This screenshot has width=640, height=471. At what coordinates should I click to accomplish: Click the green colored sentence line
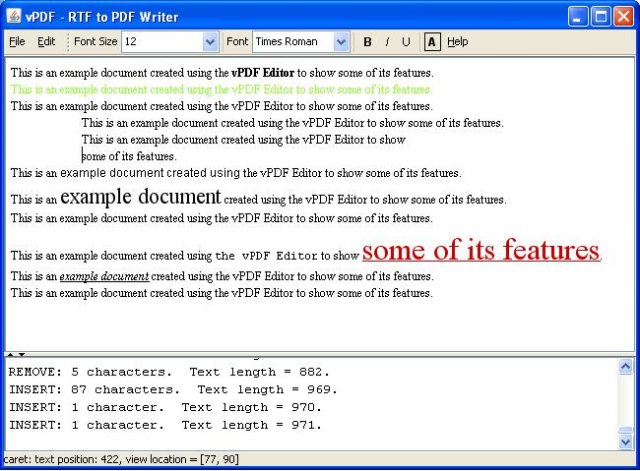(x=221, y=89)
